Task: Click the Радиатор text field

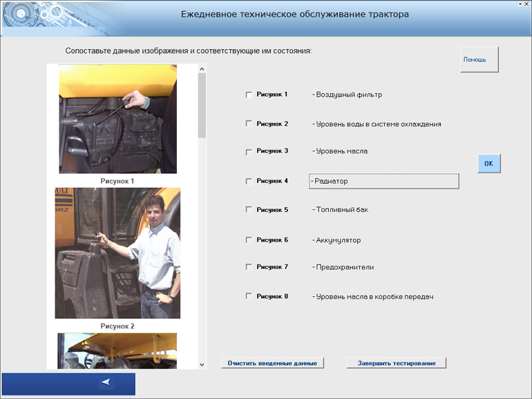Action: 384,181
